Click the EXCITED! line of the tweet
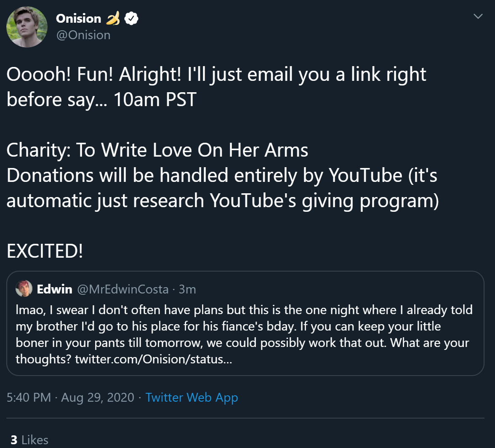 click(45, 251)
